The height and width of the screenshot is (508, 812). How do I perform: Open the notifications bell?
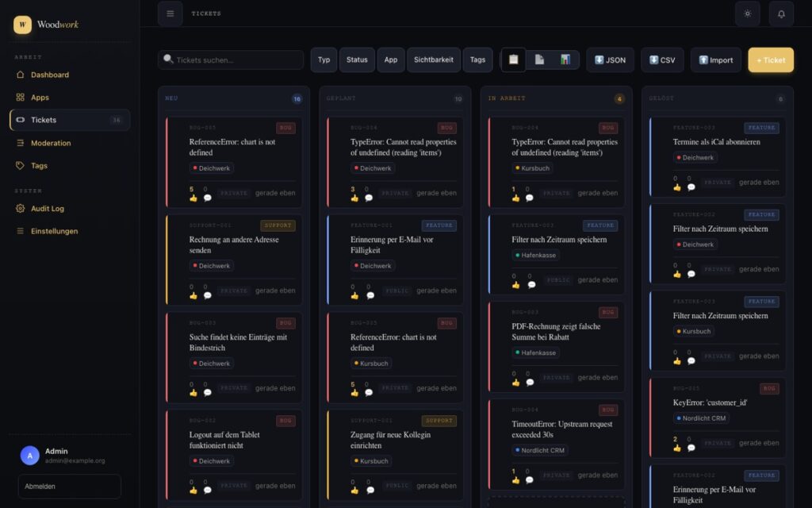coord(781,13)
